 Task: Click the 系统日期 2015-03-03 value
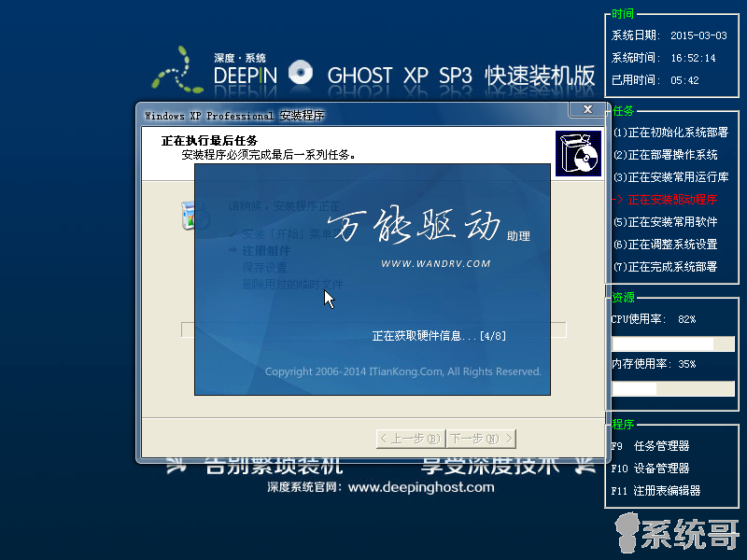pyautogui.click(x=698, y=35)
